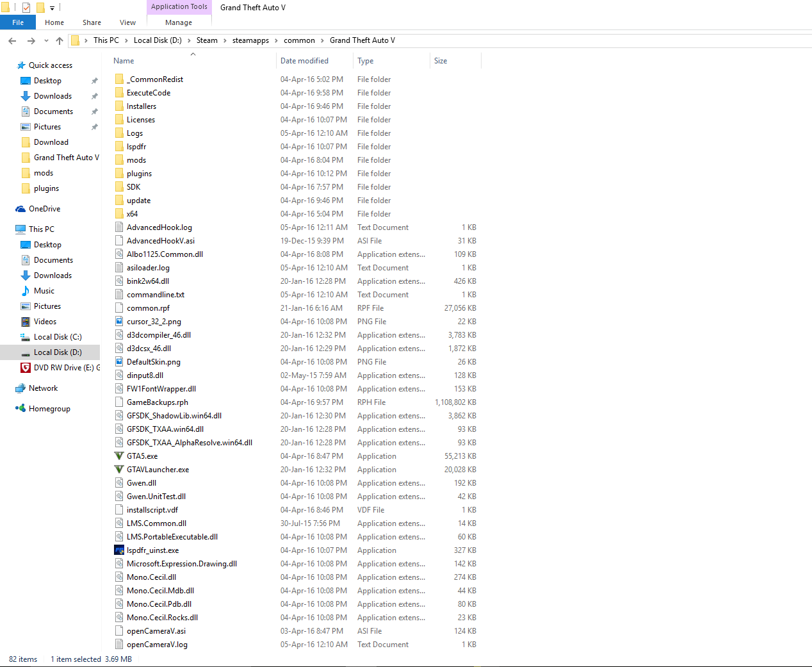
Task: Click the AdvancedHook.log file icon
Action: [x=119, y=227]
